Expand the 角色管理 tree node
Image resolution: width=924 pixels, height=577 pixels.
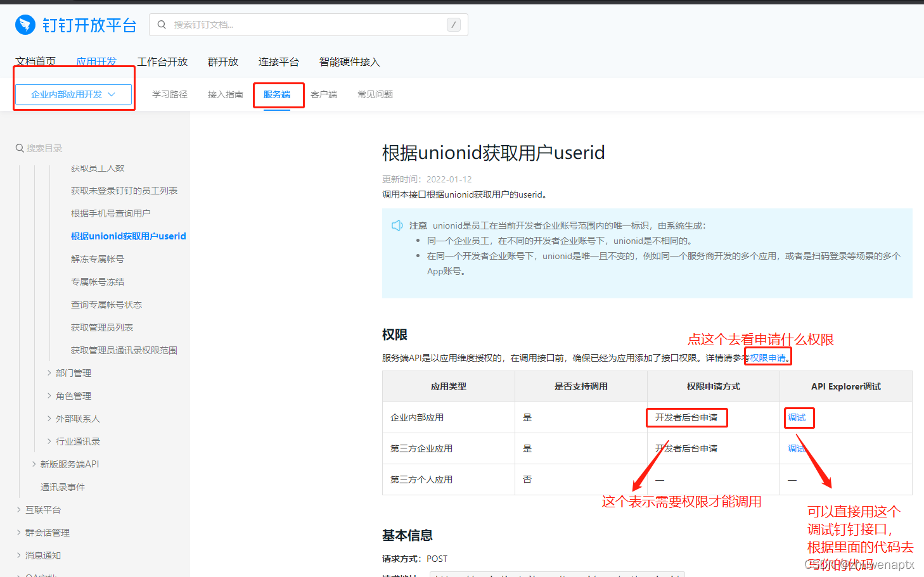[49, 396]
